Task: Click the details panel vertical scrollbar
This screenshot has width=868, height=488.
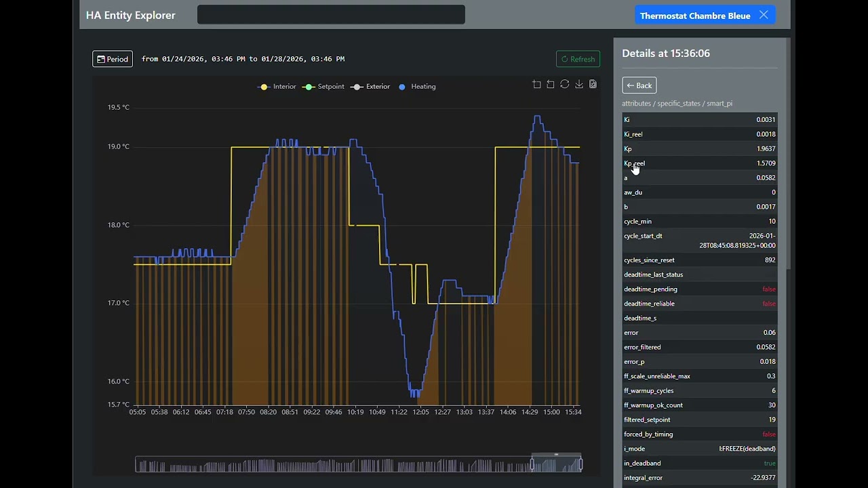Action: point(788,152)
